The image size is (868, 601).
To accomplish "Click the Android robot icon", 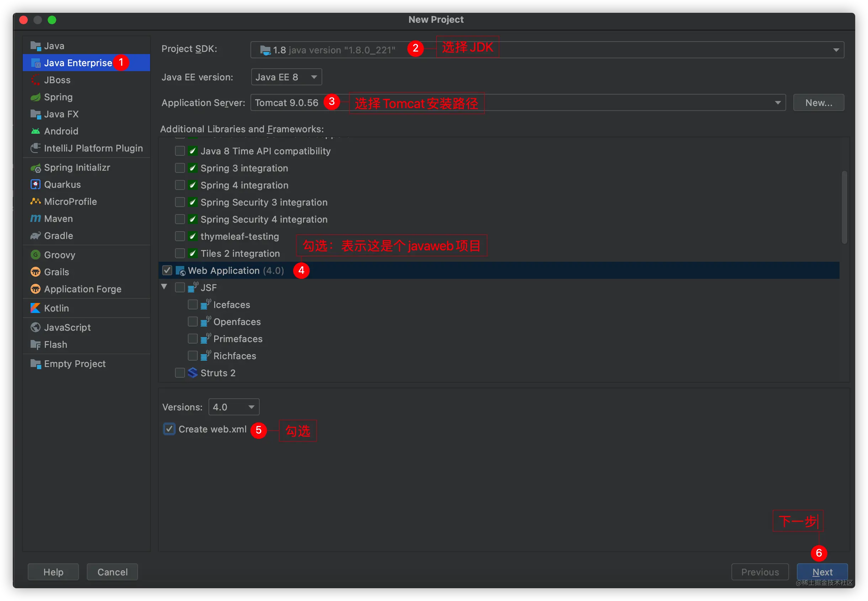I will coord(36,131).
